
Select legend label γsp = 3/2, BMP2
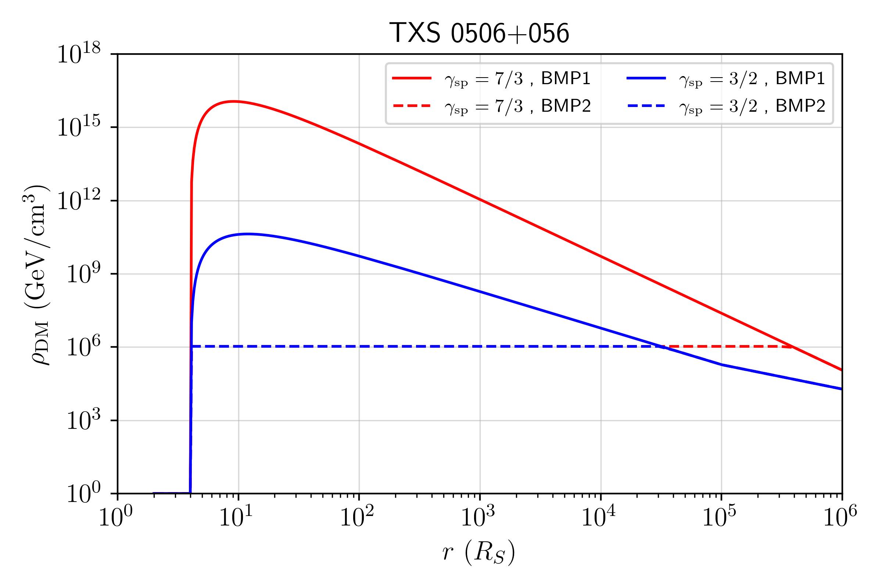click(752, 107)
